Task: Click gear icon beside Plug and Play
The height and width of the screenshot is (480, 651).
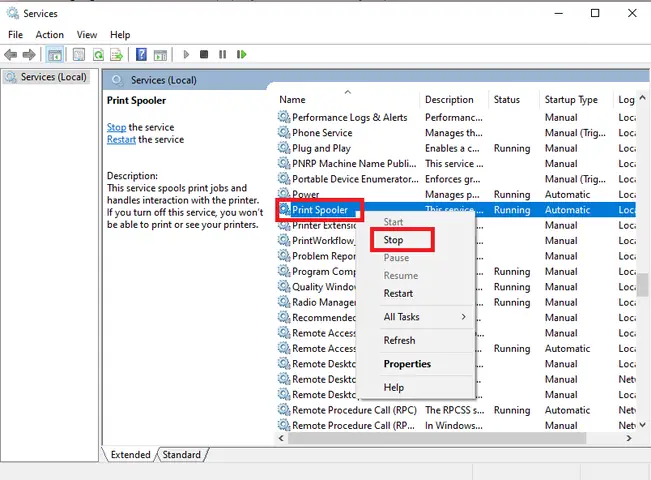Action: click(284, 148)
